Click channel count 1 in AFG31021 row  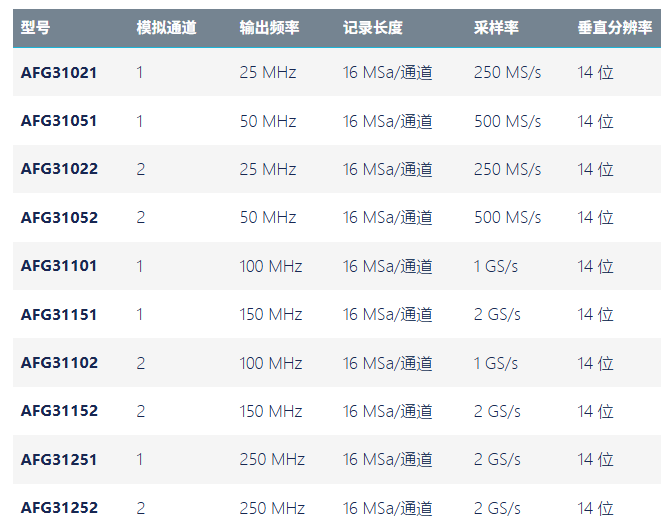[x=140, y=72]
